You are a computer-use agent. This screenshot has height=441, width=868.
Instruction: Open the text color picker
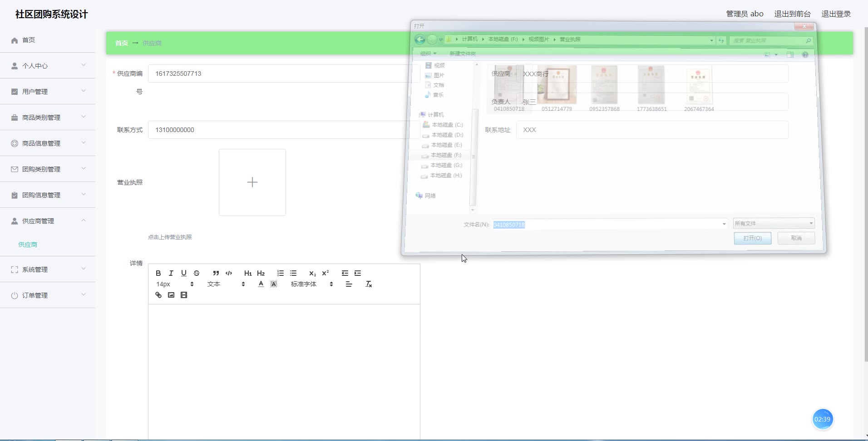pyautogui.click(x=261, y=284)
